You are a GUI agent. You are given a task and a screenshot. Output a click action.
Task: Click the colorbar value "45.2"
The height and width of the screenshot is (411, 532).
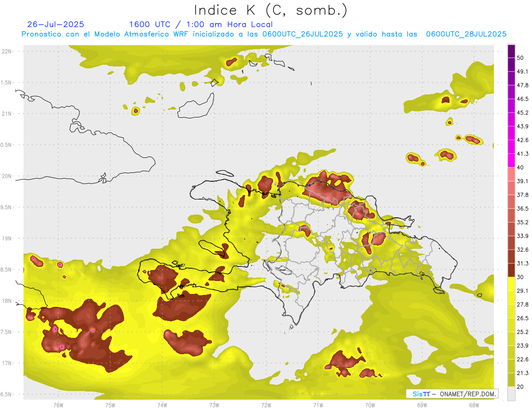(x=523, y=113)
